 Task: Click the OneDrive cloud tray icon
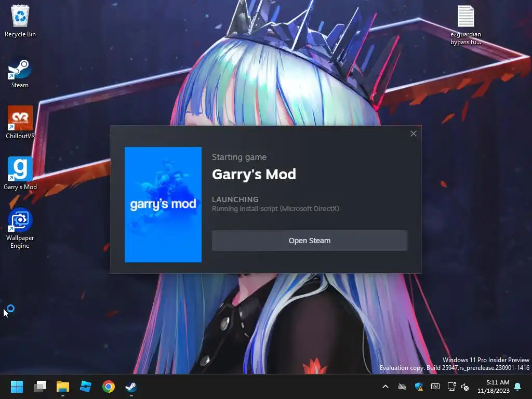(402, 387)
